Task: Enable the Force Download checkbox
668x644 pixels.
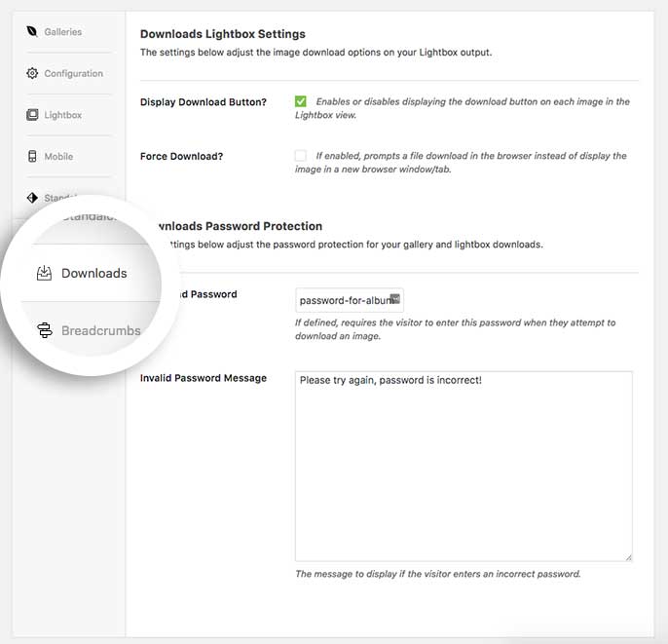Action: (x=300, y=155)
